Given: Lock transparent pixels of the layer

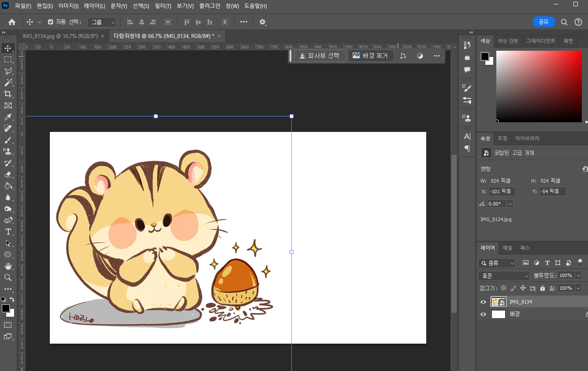Looking at the screenshot, I should 504,288.
